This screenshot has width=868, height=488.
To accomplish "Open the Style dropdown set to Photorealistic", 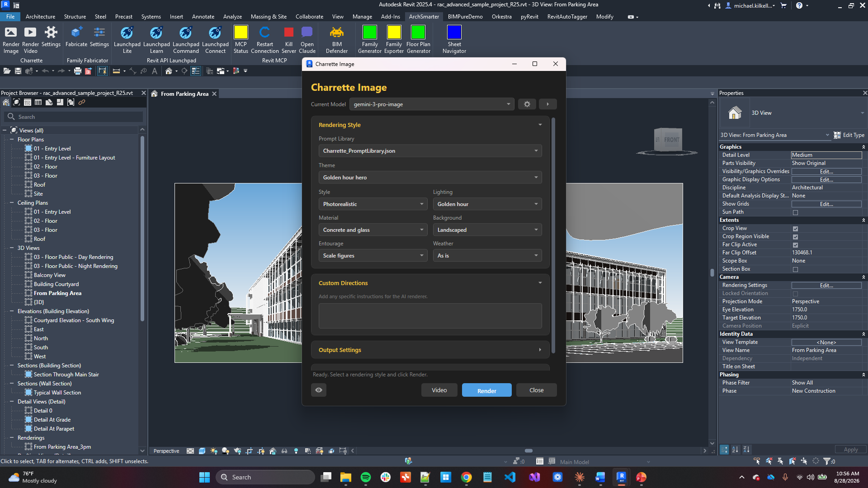I will pyautogui.click(x=373, y=204).
